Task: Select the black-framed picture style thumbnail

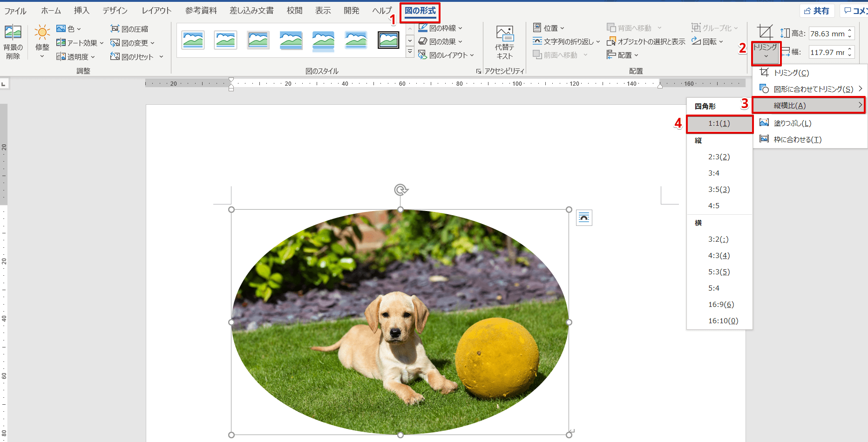Action: point(388,41)
